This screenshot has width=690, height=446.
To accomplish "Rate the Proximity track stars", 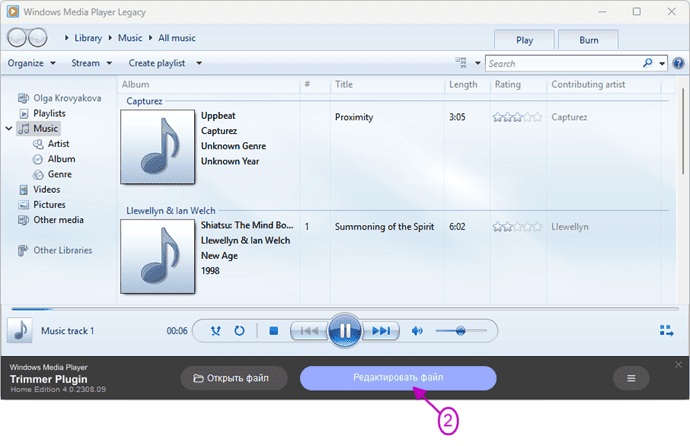I will click(x=517, y=117).
